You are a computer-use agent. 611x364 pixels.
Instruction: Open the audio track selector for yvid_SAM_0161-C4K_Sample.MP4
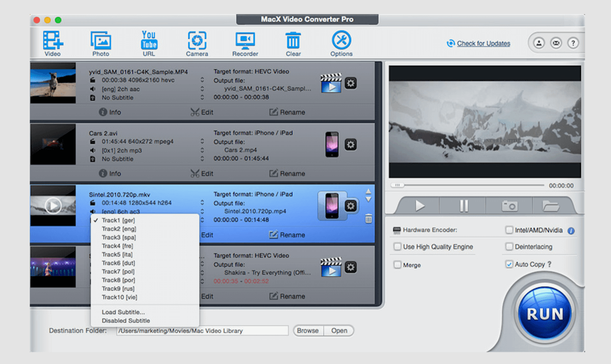(x=202, y=89)
